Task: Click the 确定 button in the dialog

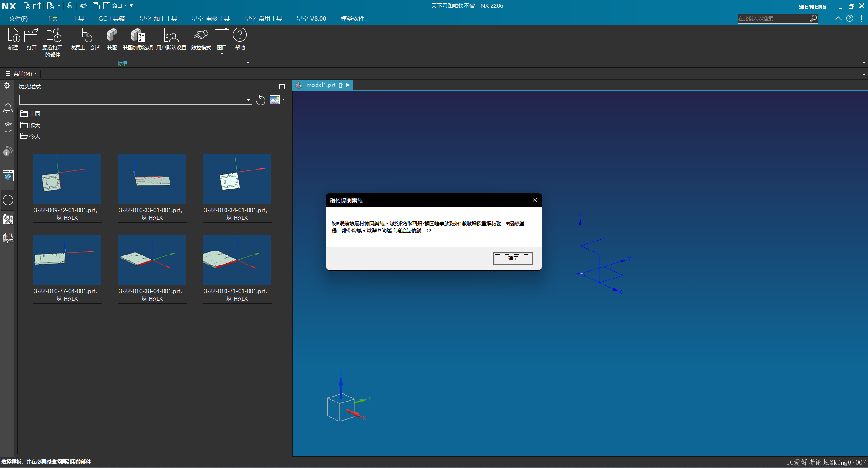Action: 513,258
